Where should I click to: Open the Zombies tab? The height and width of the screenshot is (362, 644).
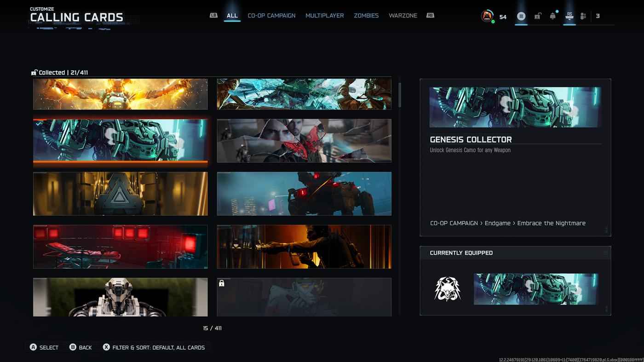pos(366,16)
